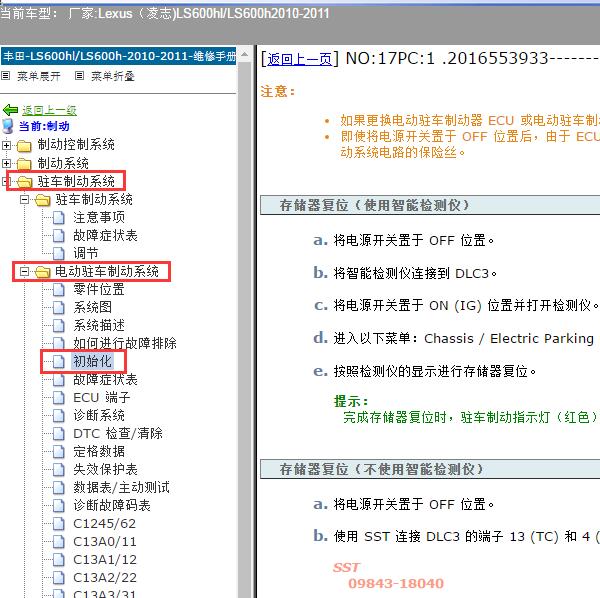Click the 返回上一级 link
Screen dimensions: 600x598
pos(49,111)
